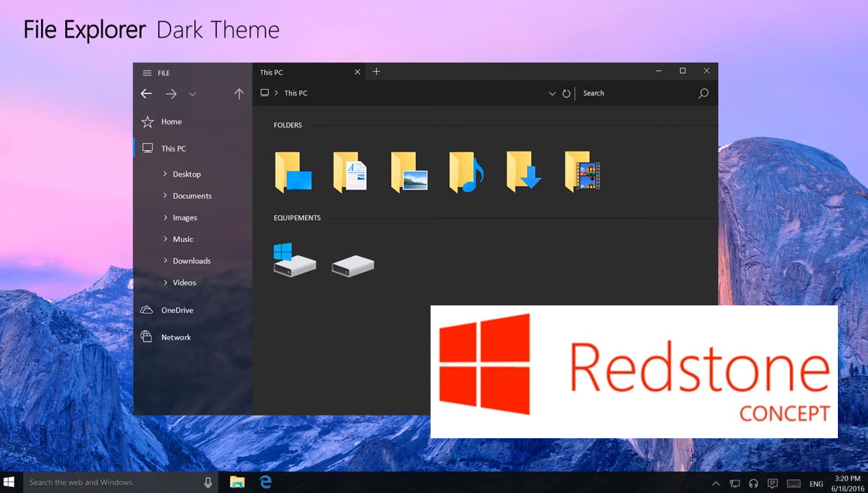Select Music in the sidebar tree

[x=183, y=239]
